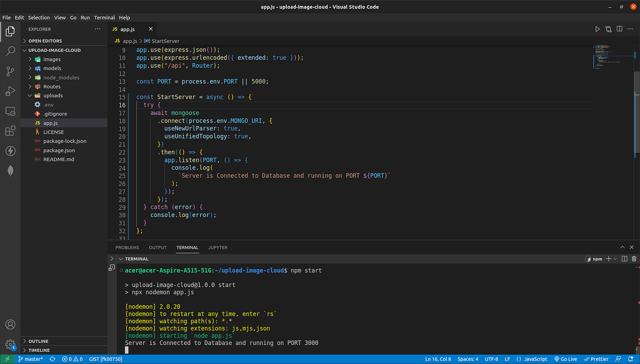Open the Terminal menu
The height and width of the screenshot is (364, 640).
[104, 17]
